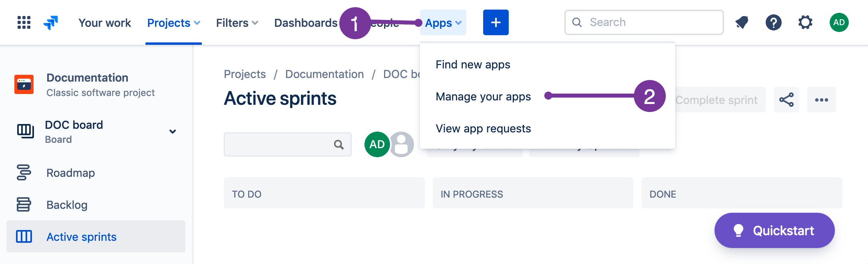Select Roadmap in the sidebar
Screen dimensions: 868x264
(x=70, y=172)
